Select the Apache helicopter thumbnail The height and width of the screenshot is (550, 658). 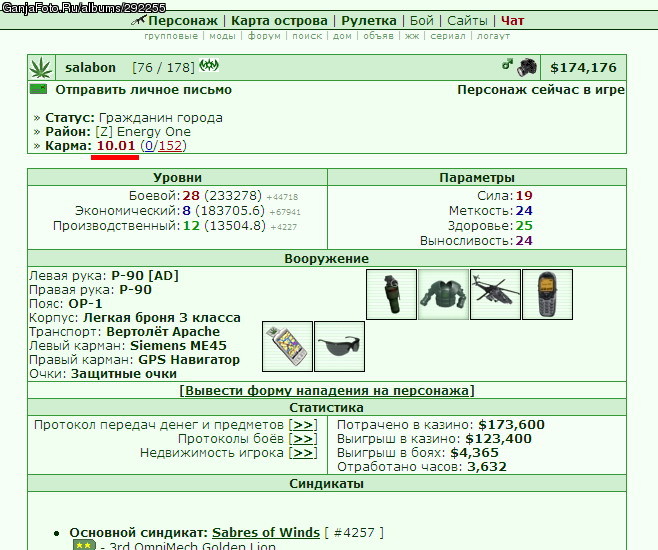click(496, 295)
